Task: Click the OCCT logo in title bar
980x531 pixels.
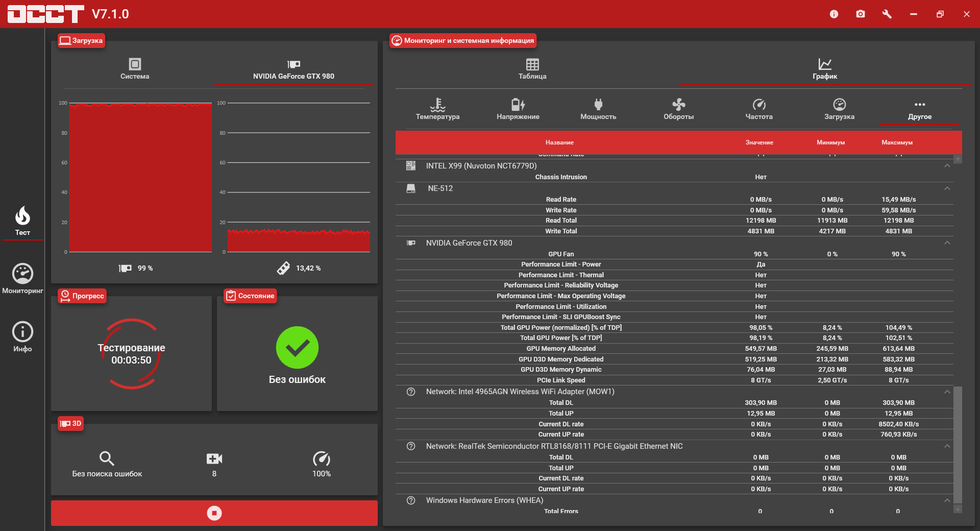Action: (46, 14)
